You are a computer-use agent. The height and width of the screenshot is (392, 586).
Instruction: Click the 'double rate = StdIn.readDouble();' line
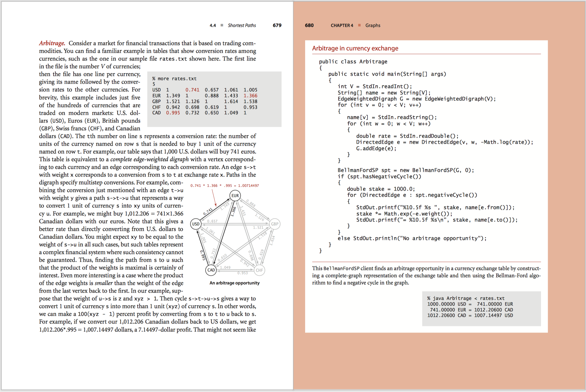[407, 136]
